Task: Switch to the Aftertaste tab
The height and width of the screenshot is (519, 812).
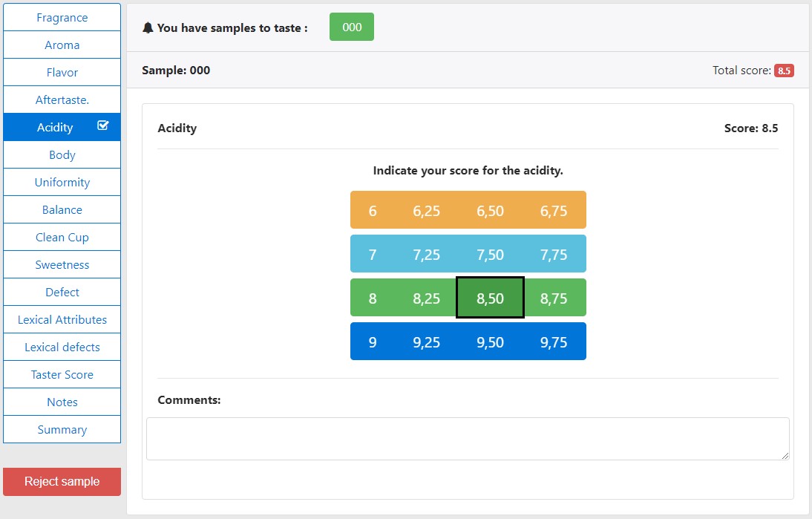Action: (x=62, y=99)
